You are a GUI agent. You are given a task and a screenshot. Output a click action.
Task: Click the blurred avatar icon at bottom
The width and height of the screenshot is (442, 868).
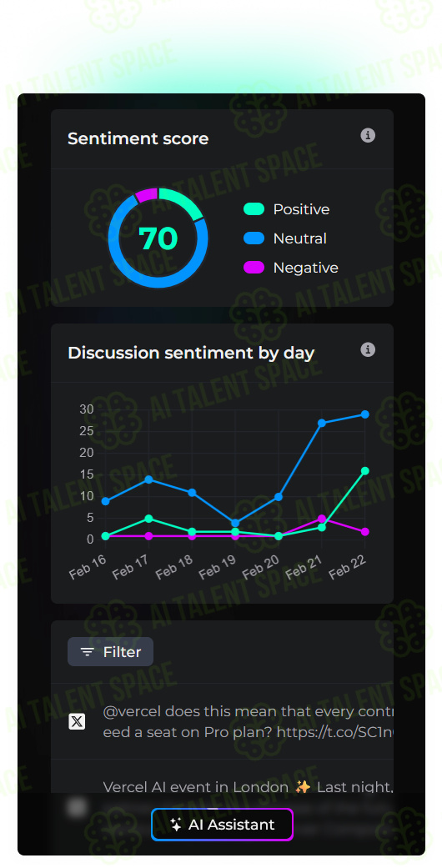click(x=77, y=807)
